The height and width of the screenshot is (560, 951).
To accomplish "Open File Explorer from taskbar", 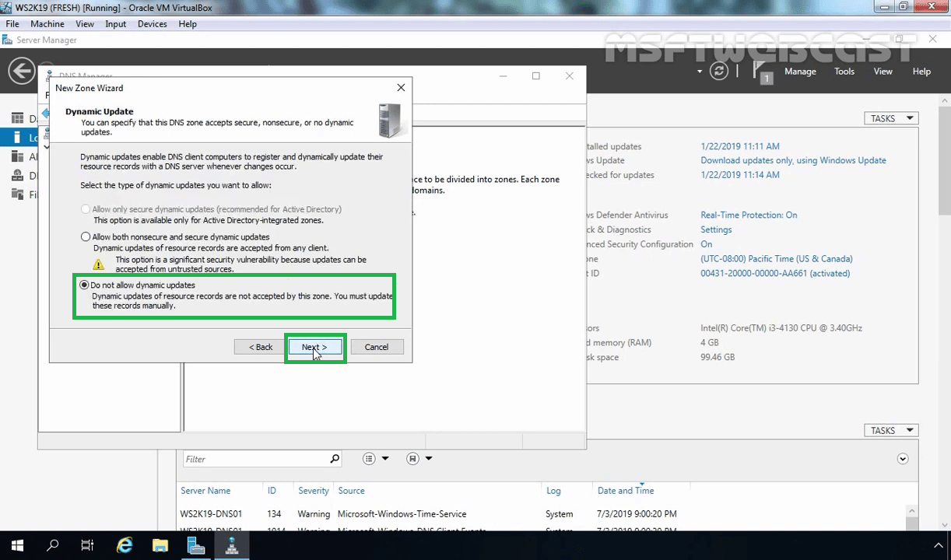I will (160, 546).
